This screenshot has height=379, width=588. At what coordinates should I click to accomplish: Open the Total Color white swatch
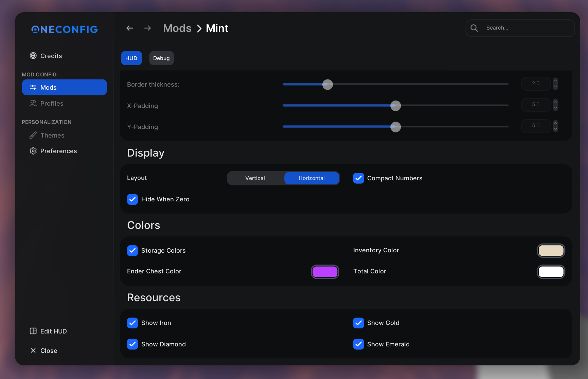click(x=551, y=272)
